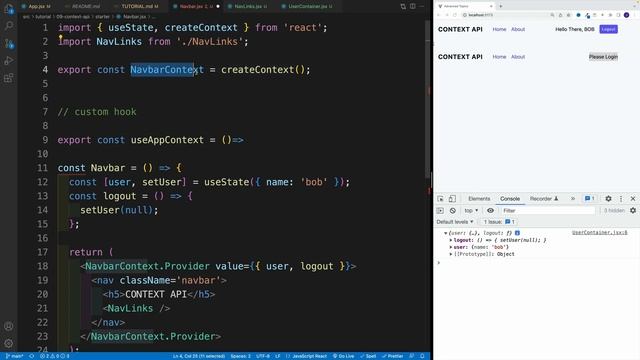Click the issues badge in DevTools tab bar
The image size is (640, 360).
590,199
